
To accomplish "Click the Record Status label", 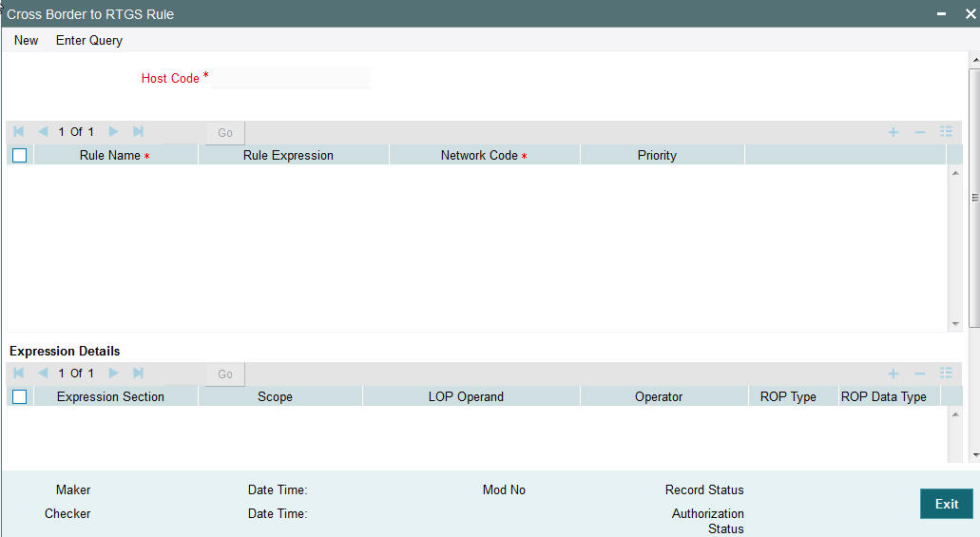I will (704, 489).
